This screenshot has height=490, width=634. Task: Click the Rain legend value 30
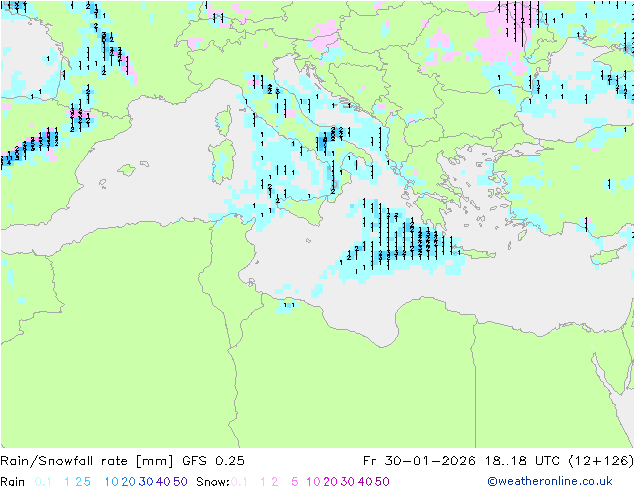[x=146, y=482]
